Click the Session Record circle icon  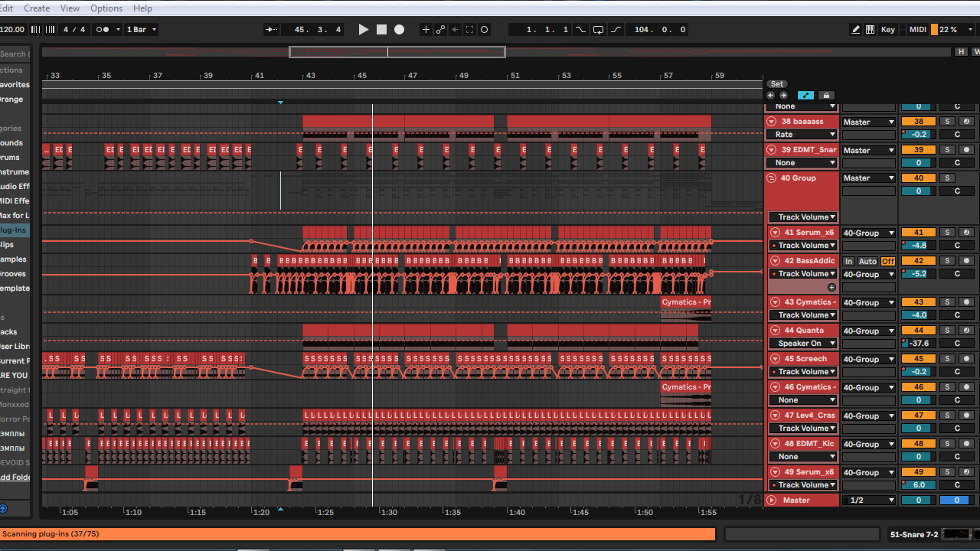485,30
